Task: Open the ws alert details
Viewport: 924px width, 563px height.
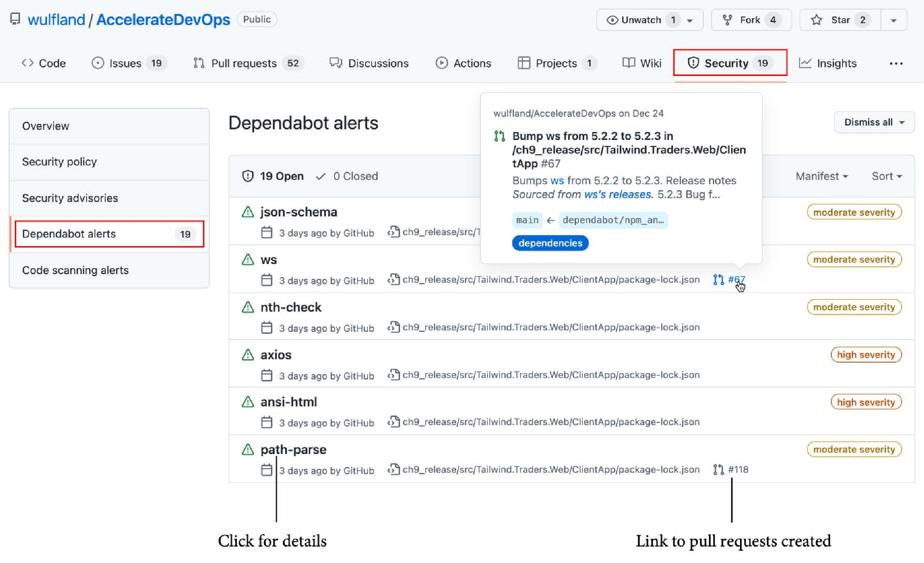Action: (269, 260)
